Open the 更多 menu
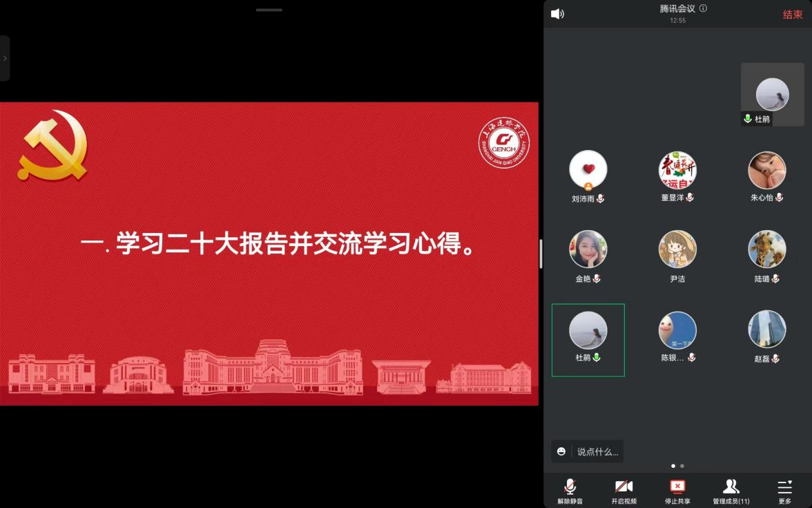 point(784,491)
